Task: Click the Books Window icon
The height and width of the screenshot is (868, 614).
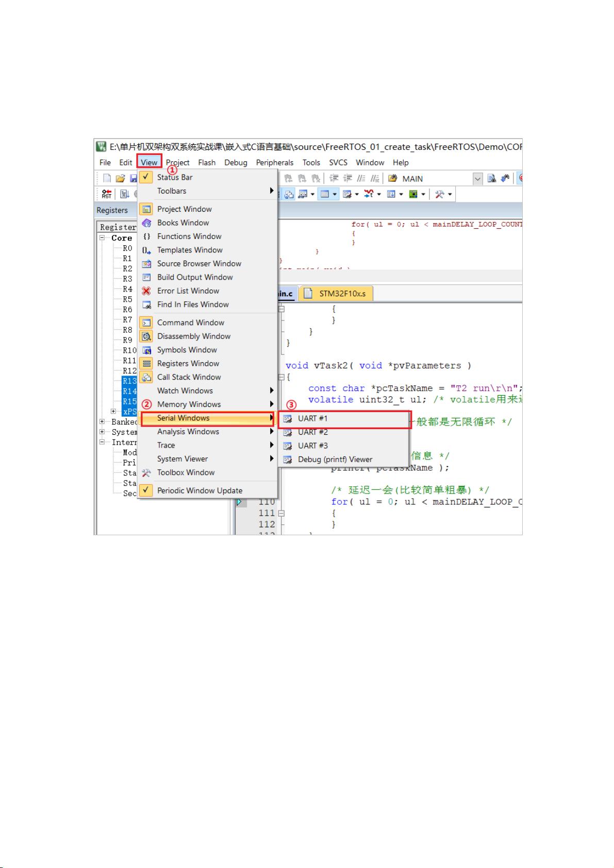Action: point(147,223)
